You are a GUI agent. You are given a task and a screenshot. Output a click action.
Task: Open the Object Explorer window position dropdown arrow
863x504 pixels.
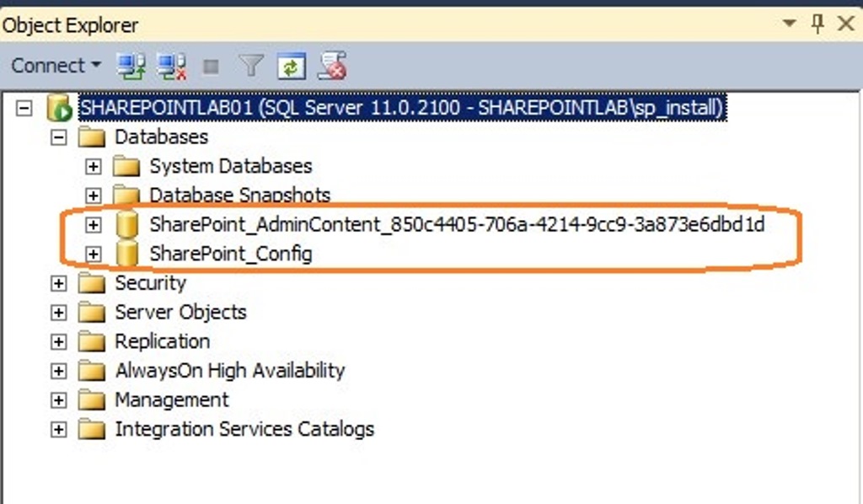click(789, 24)
